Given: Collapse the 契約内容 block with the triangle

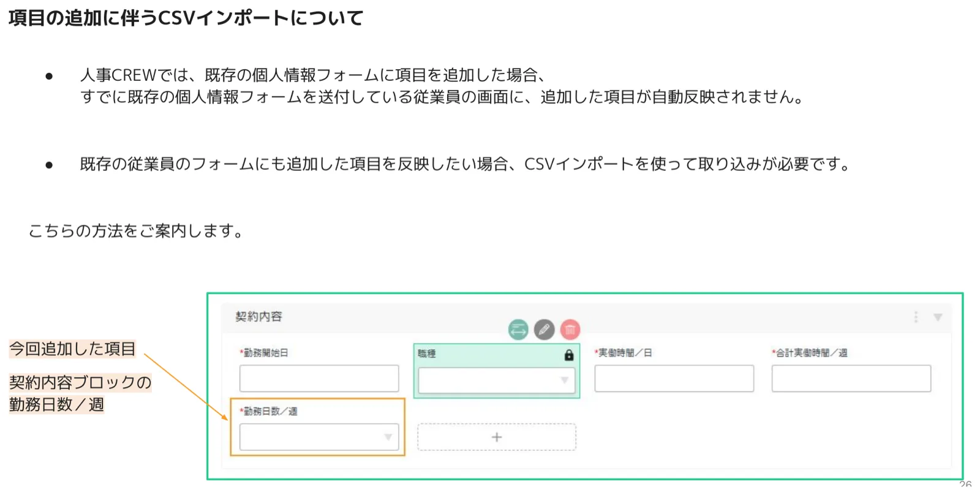Looking at the screenshot, I should 938,317.
